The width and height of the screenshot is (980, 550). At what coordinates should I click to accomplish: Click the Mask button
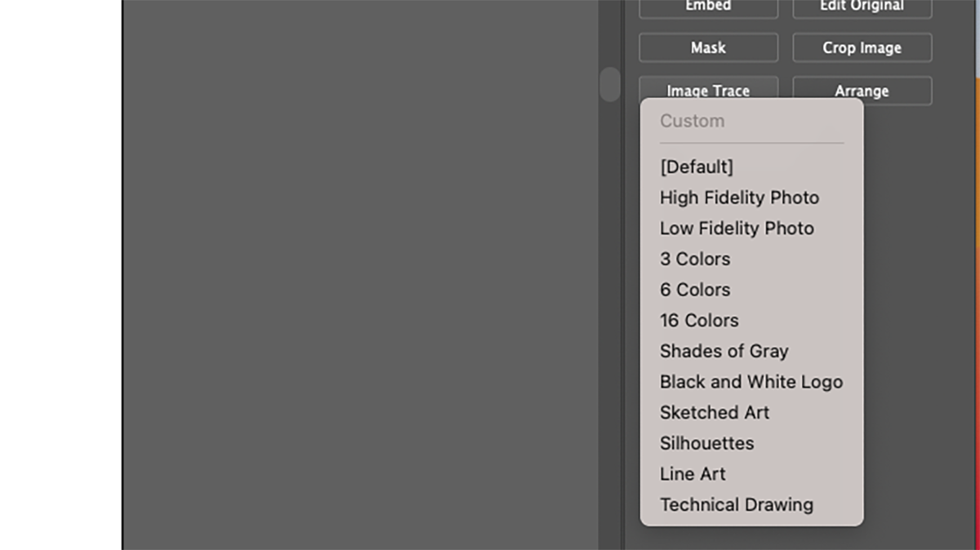tap(708, 48)
